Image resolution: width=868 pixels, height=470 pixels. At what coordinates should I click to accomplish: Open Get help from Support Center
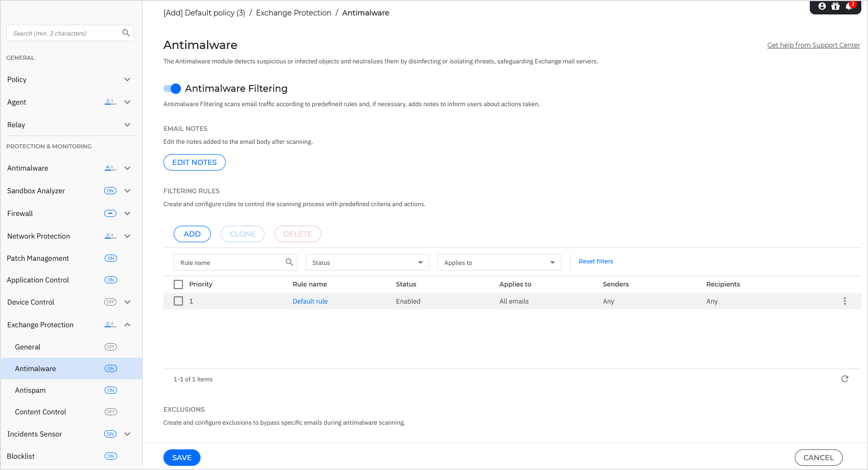813,45
